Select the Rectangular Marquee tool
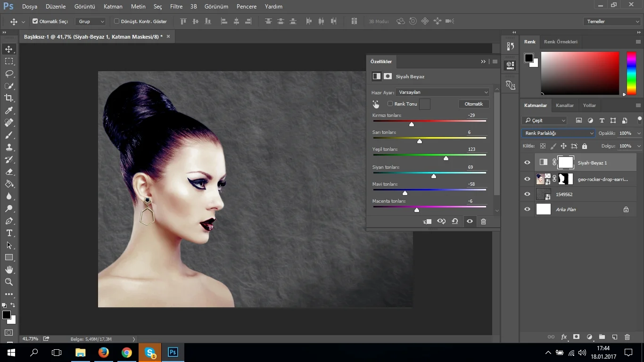Viewport: 644px width, 362px height. tap(9, 61)
